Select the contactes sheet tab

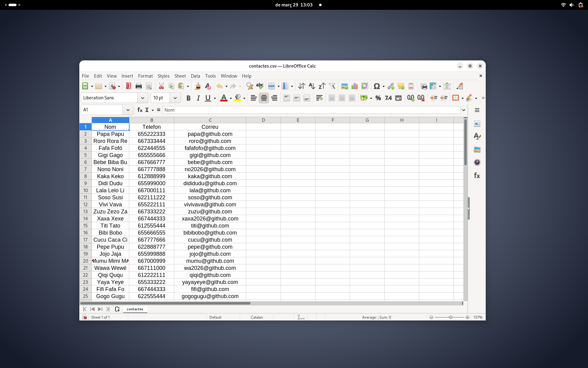135,309
